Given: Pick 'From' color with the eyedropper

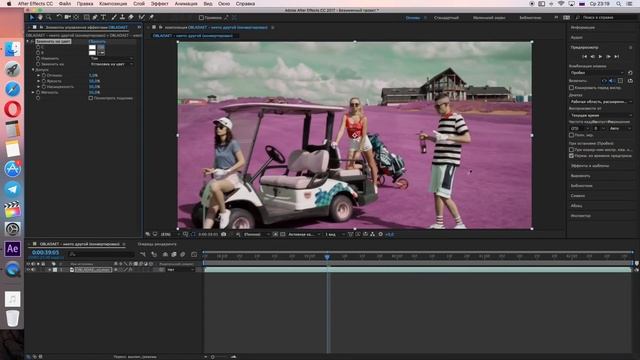Looking at the screenshot, I should click(x=101, y=47).
